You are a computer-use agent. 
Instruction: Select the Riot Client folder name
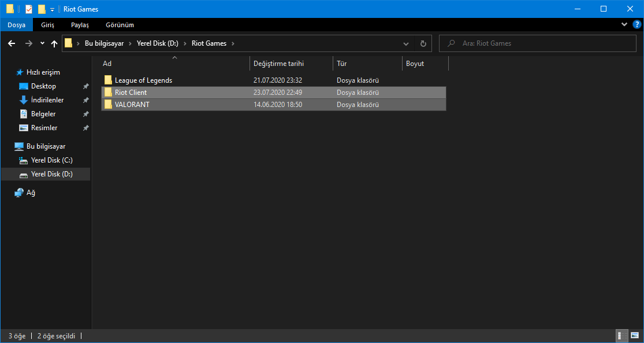click(131, 93)
